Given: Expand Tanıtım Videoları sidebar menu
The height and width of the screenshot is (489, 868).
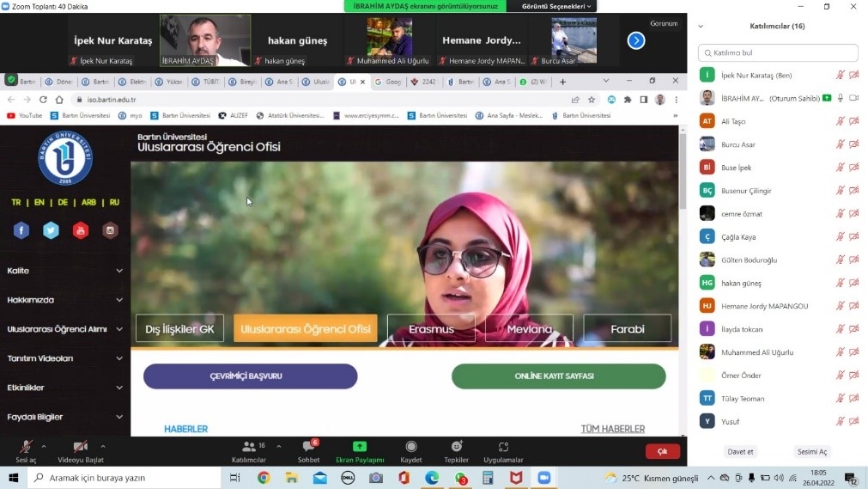Looking at the screenshot, I should point(64,358).
